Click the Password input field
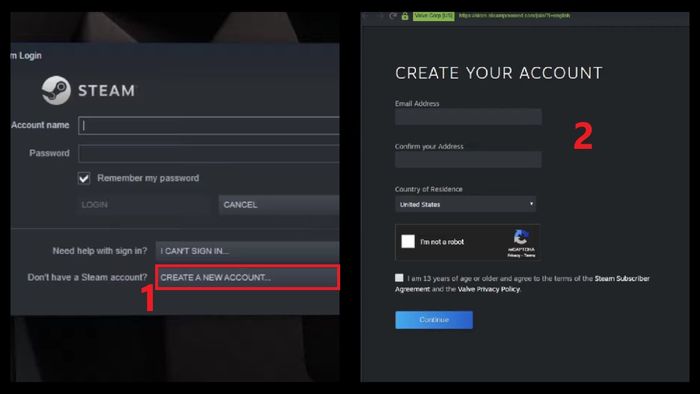Viewport: 700px width, 394px height. click(x=208, y=153)
